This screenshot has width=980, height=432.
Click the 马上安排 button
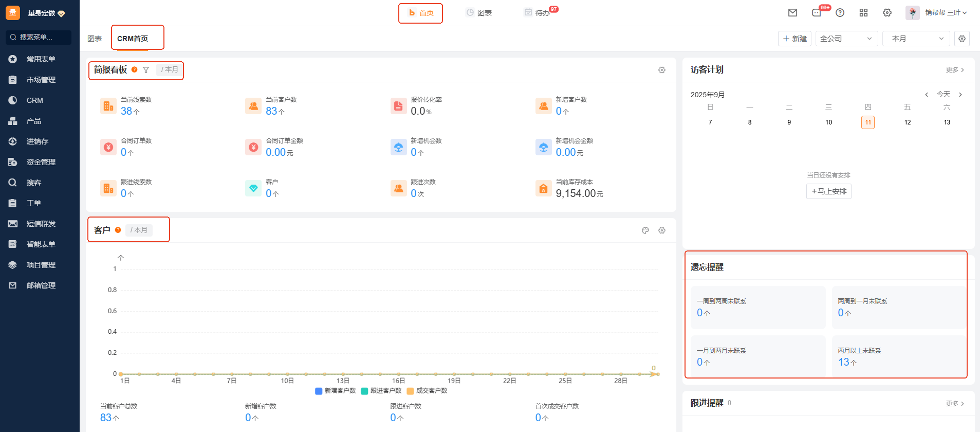[x=828, y=191]
